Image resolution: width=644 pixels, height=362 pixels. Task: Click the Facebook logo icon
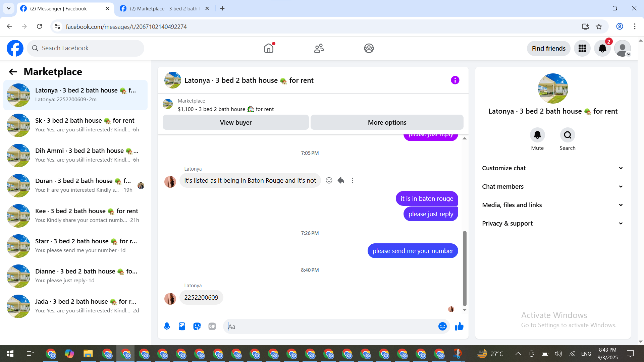point(15,48)
